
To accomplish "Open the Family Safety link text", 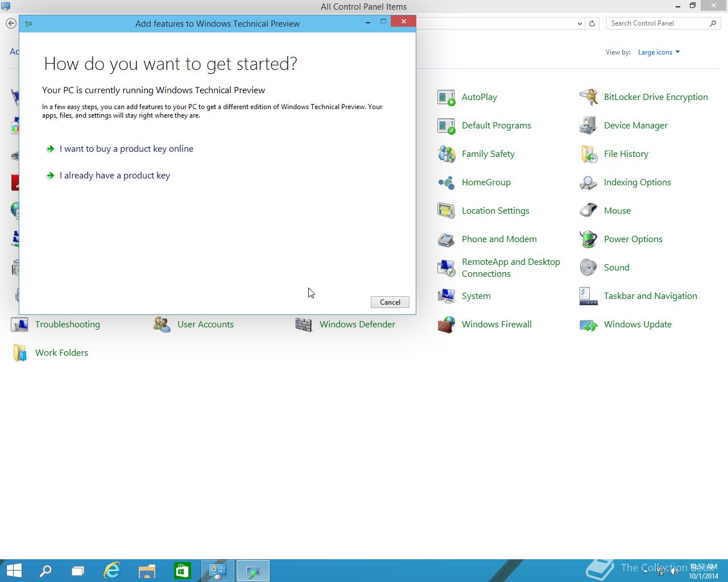I will pyautogui.click(x=488, y=154).
